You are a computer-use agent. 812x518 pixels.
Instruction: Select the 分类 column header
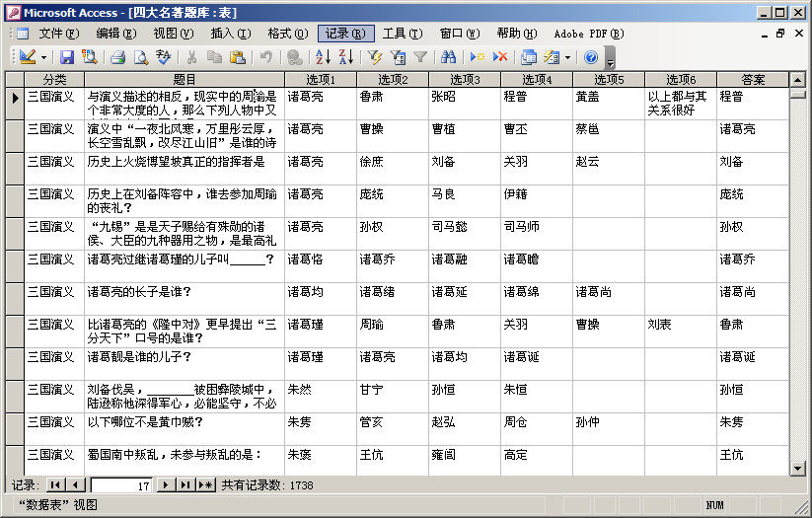(54, 79)
